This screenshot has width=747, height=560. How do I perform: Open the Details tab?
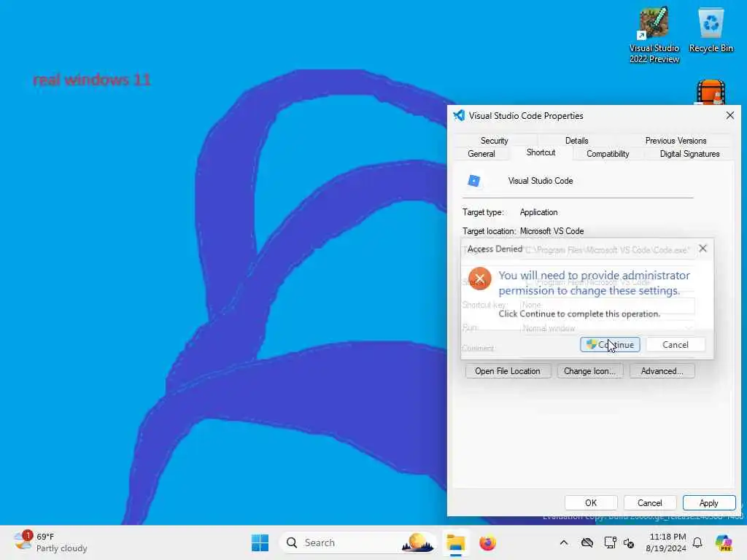pyautogui.click(x=576, y=141)
